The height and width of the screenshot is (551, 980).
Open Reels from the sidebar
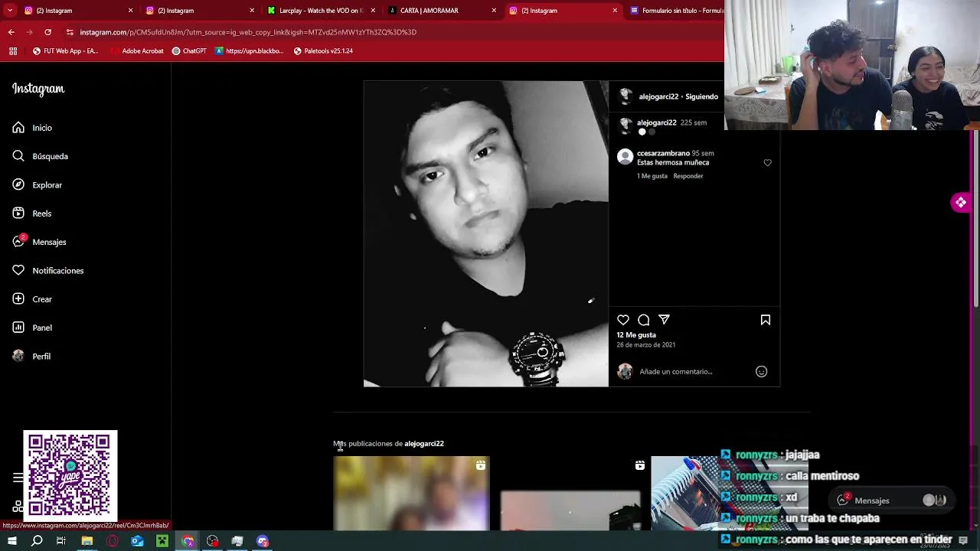coord(31,214)
